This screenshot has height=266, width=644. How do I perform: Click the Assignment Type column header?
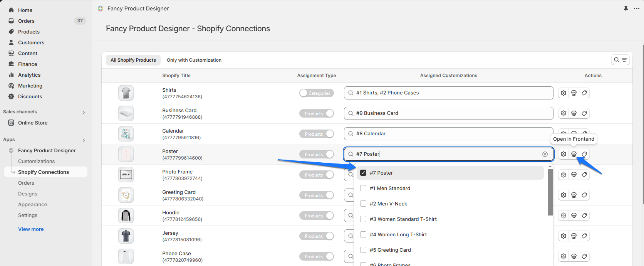point(317,76)
